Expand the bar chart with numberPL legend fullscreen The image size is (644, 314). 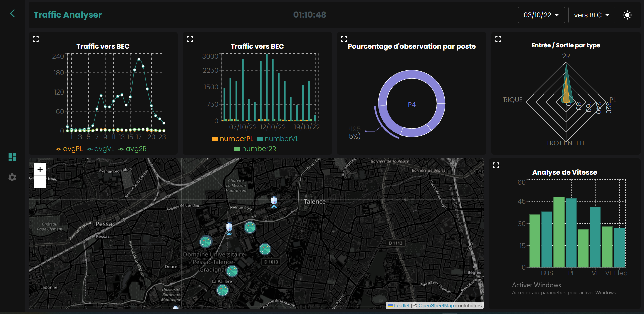pyautogui.click(x=190, y=39)
